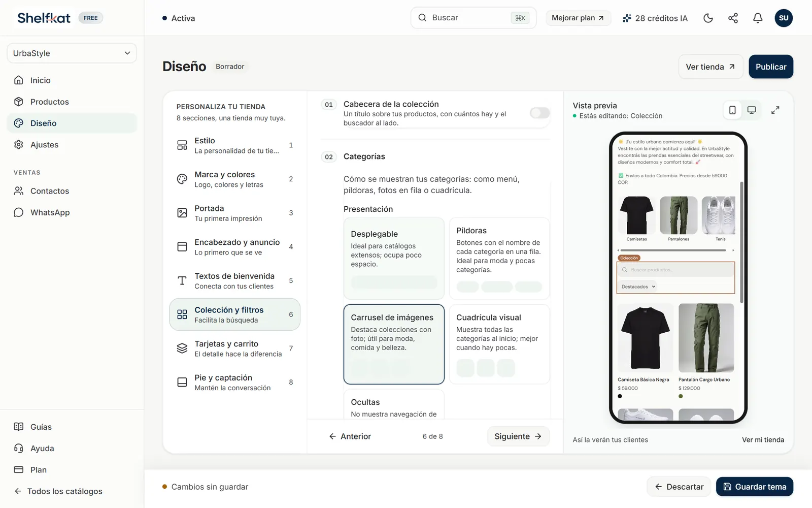The width and height of the screenshot is (812, 508).
Task: Select Carrusel de imágenes presentation option
Action: [x=394, y=344]
